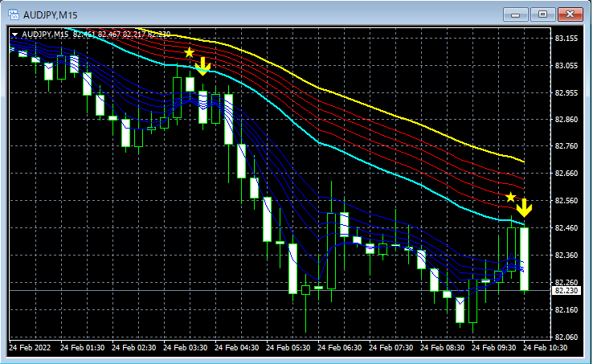Click the 24 Feb 04:30 time label

237,347
